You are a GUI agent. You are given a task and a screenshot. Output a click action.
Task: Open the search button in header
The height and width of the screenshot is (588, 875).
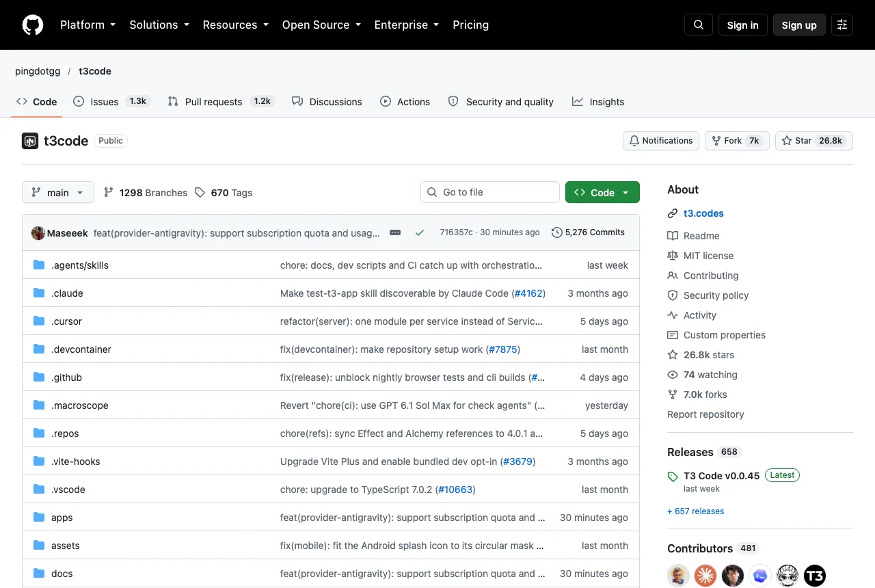[x=699, y=25]
